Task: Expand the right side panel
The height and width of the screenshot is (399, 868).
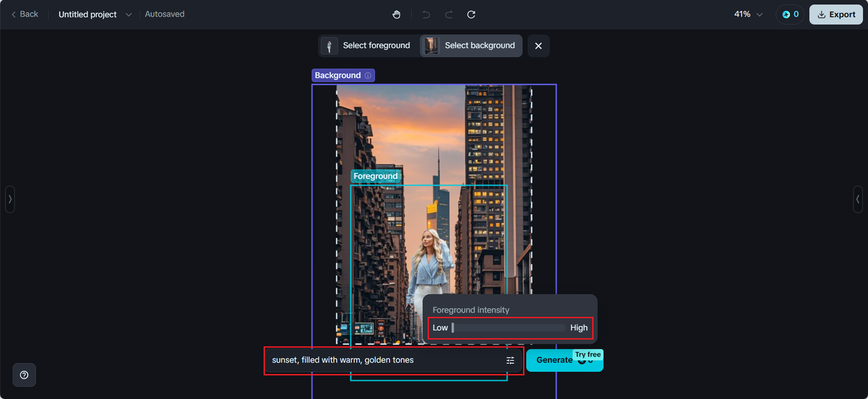Action: coord(858,200)
